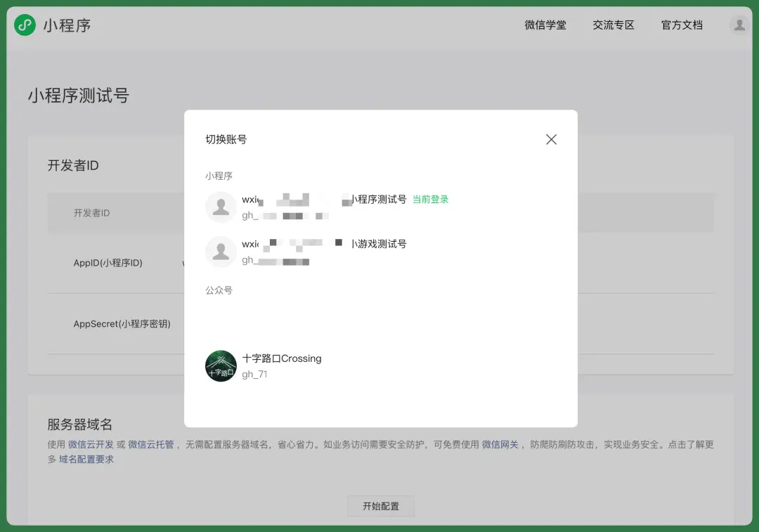Image resolution: width=759 pixels, height=532 pixels.
Task: Click the 服务器域名 section heading
Action: [80, 424]
